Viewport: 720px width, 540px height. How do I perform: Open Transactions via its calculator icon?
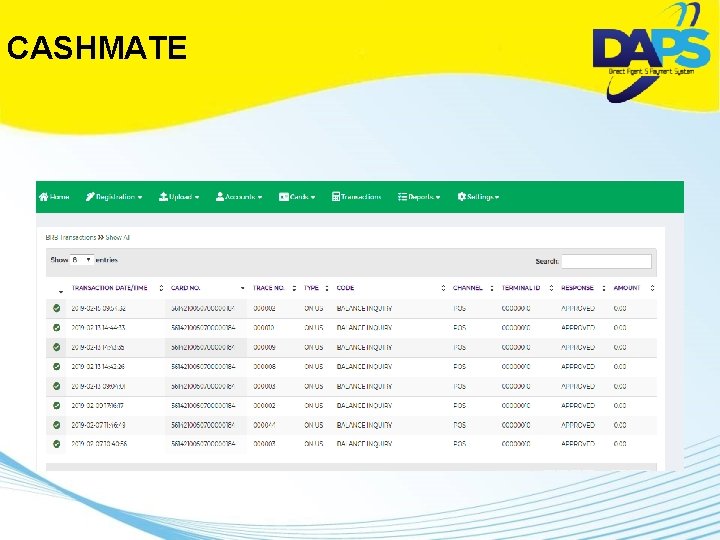click(x=336, y=197)
